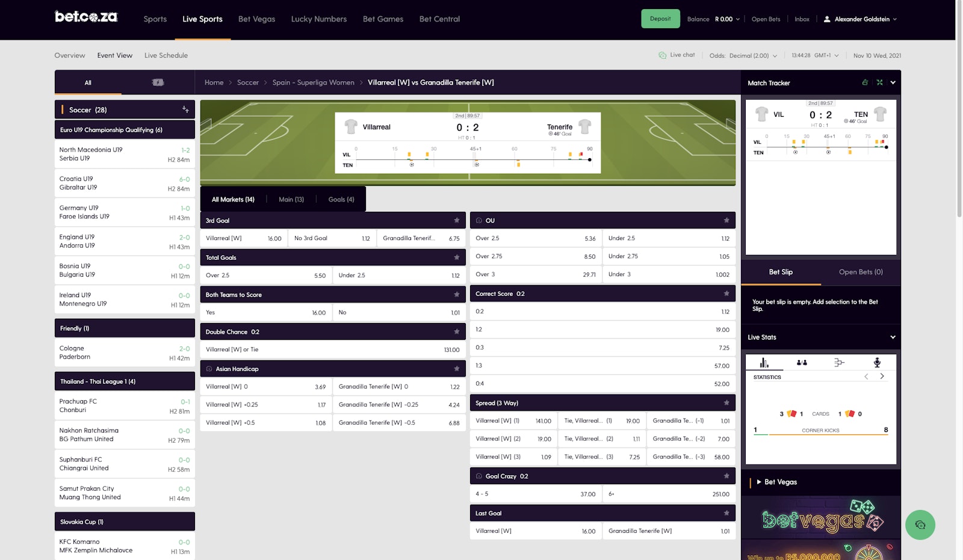Favorite the 3rd Goal market
This screenshot has width=963, height=560.
tap(457, 220)
